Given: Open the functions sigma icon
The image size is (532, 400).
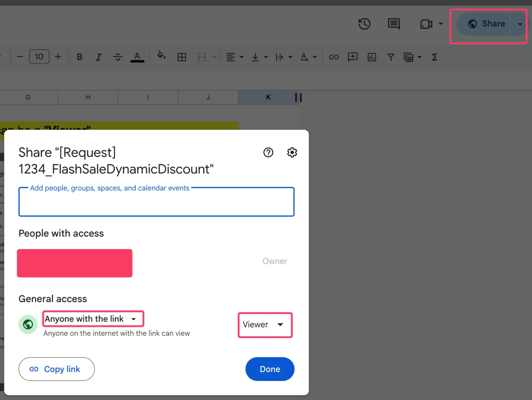Looking at the screenshot, I should pyautogui.click(x=434, y=57).
